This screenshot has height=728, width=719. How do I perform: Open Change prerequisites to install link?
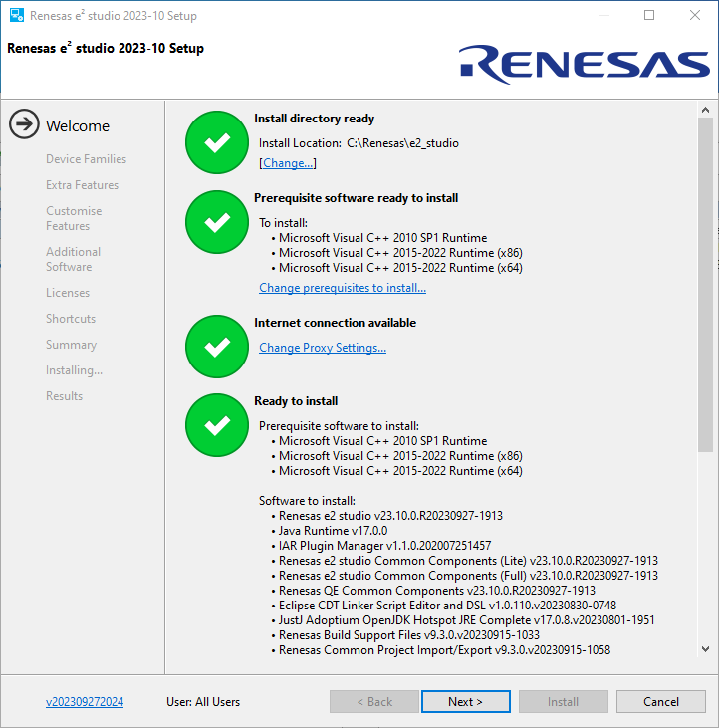[343, 288]
